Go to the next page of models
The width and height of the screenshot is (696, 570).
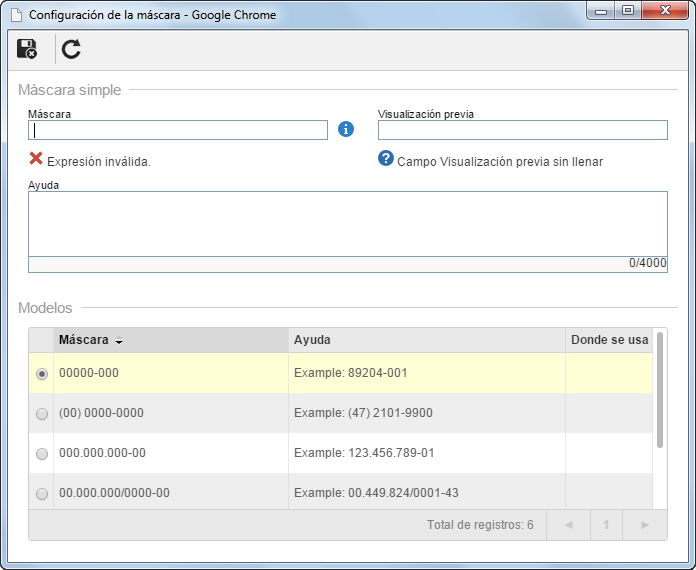click(645, 525)
